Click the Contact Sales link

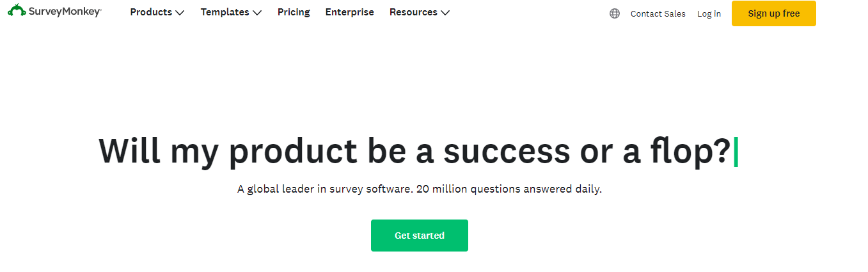point(658,13)
